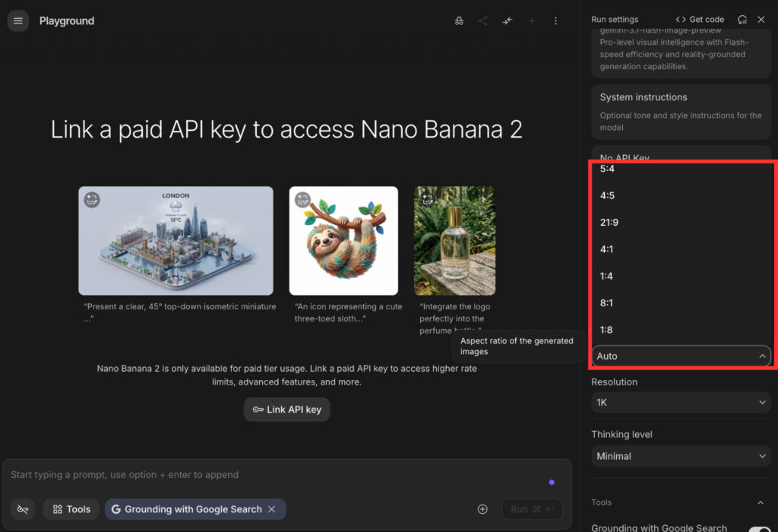This screenshot has width=778, height=532.
Task: Click the incognito temporary chat icon
Action: 459,21
